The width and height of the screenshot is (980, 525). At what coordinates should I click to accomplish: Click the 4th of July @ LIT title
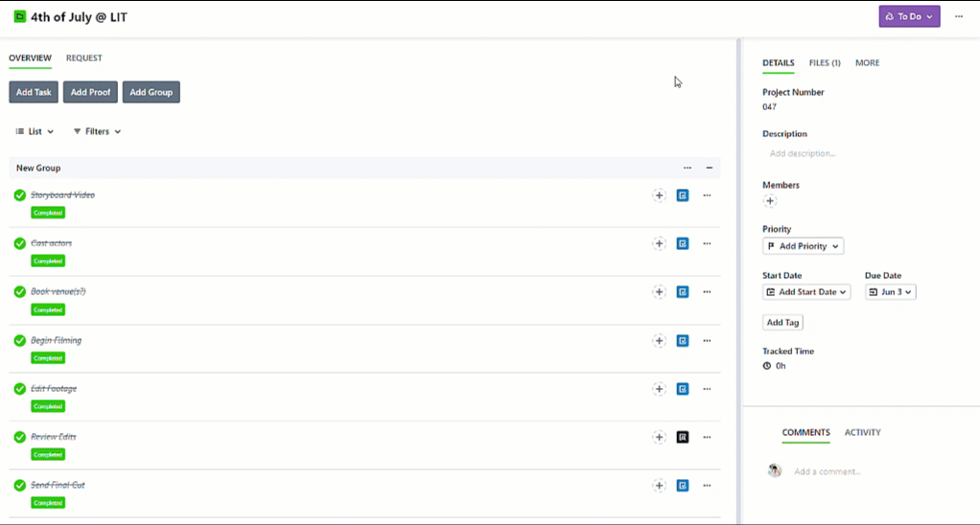pos(79,17)
